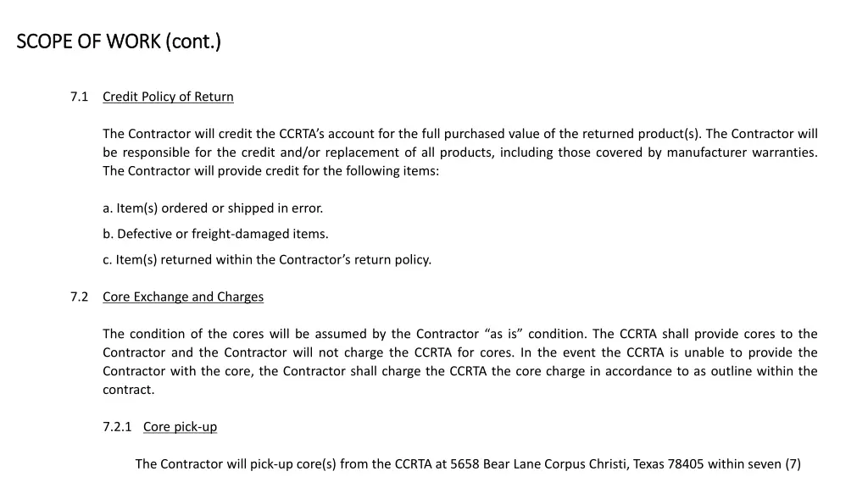
Task: Click the line 'be responsible for the credit and/or replacement'
Action: coord(460,152)
